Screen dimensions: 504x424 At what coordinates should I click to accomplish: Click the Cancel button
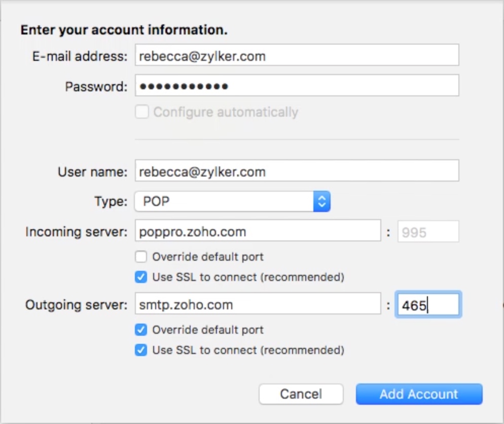[301, 394]
